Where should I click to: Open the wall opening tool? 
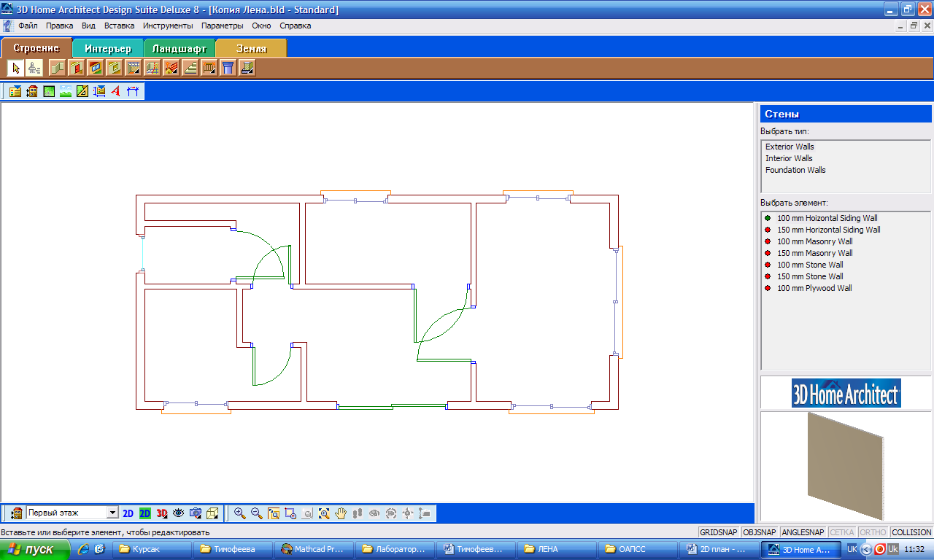pos(114,68)
